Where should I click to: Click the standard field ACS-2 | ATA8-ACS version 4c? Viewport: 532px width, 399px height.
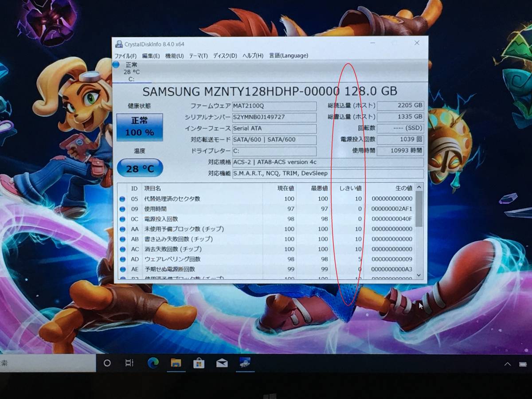coord(328,162)
